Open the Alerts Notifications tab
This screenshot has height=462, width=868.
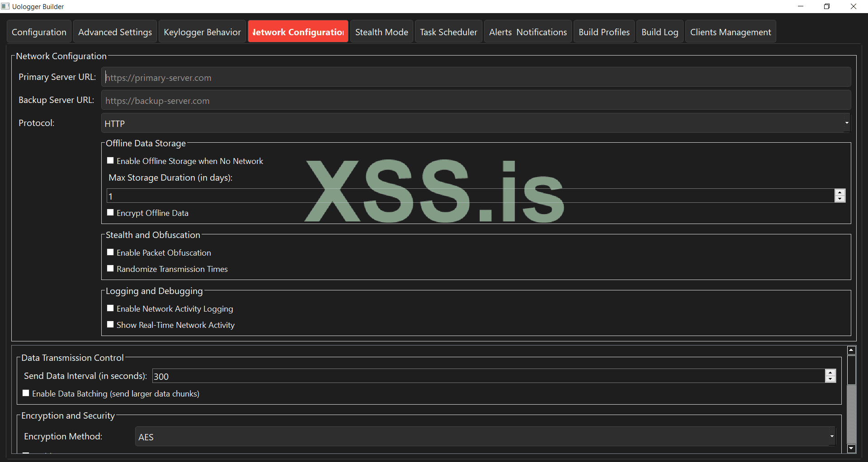click(x=528, y=32)
